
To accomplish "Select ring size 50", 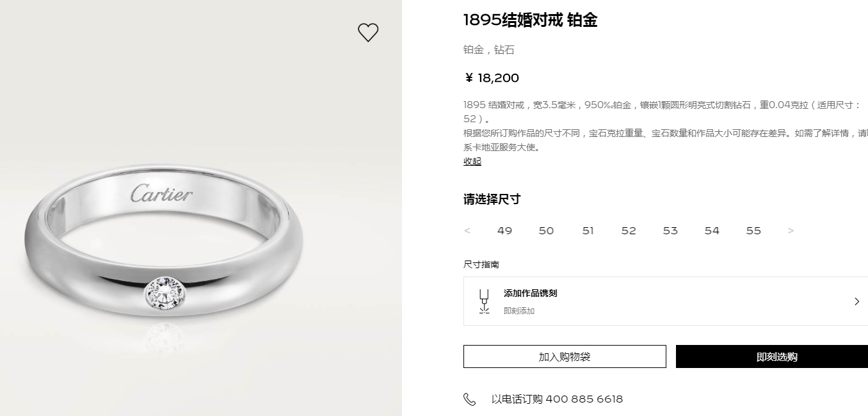I will click(x=546, y=231).
